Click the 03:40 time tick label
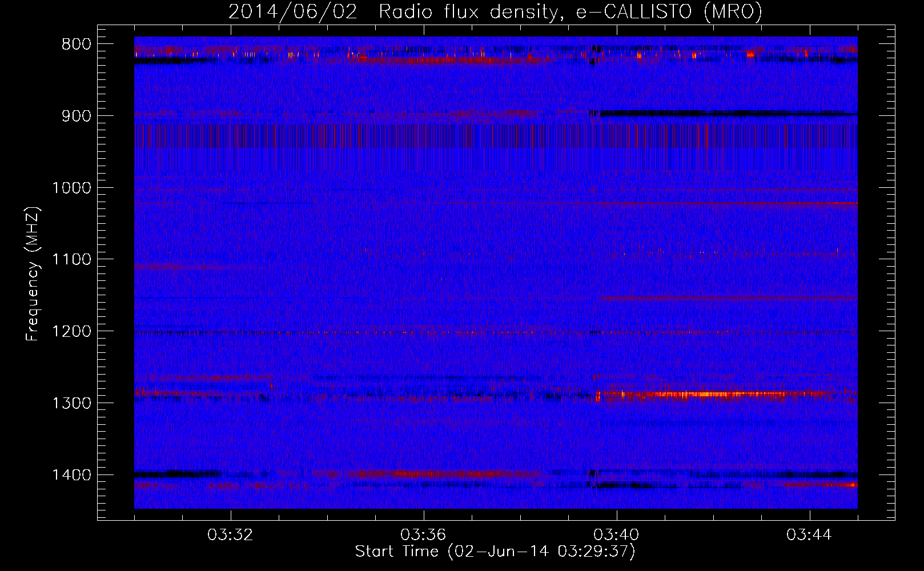 [616, 535]
